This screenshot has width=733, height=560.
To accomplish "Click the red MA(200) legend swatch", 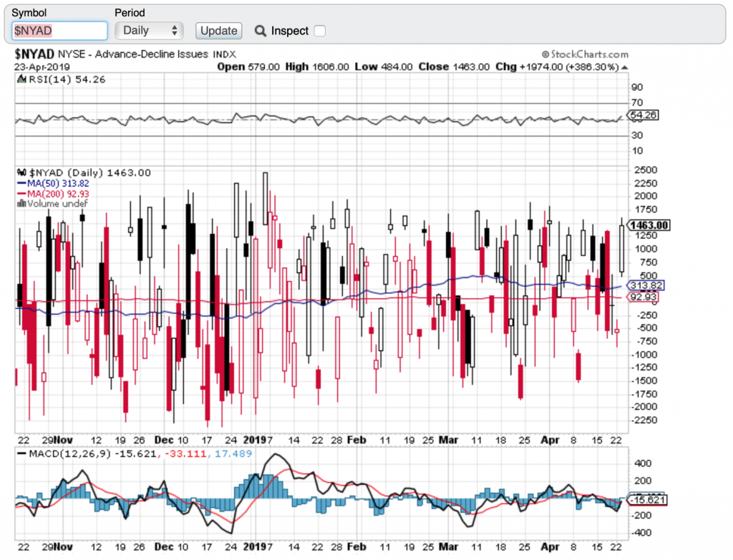I will [x=20, y=194].
